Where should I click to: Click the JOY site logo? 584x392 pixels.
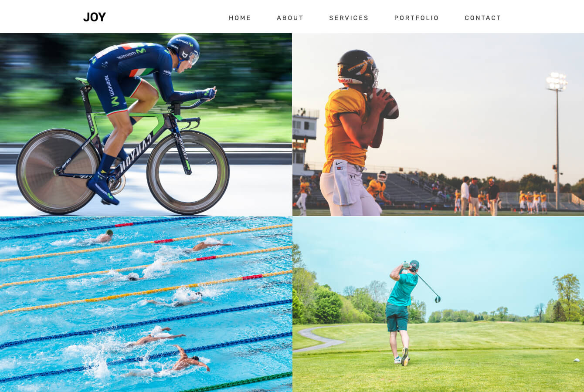95,17
